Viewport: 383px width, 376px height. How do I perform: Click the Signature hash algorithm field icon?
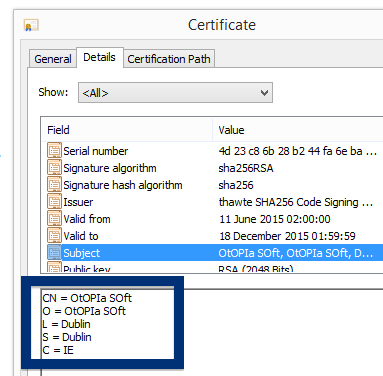[54, 185]
